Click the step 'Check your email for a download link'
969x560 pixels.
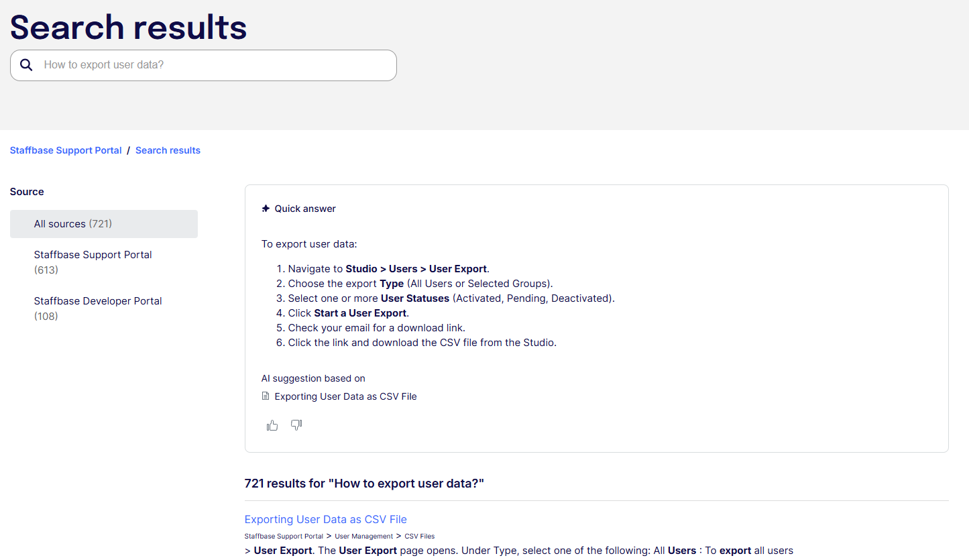(377, 328)
